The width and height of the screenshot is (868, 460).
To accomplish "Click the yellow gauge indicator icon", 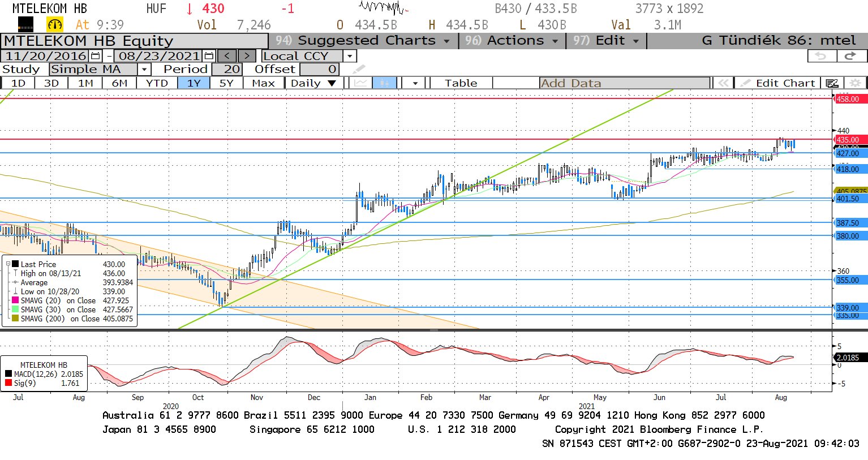I will tap(55, 24).
